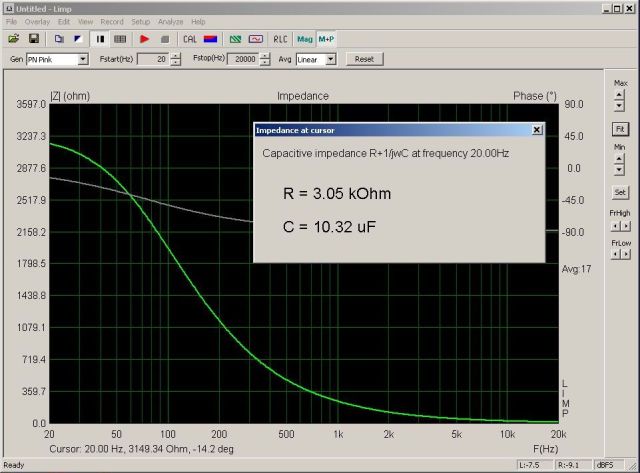Raise the graph Max with up arrow
Screen dimensions: 640x473
tap(619, 95)
